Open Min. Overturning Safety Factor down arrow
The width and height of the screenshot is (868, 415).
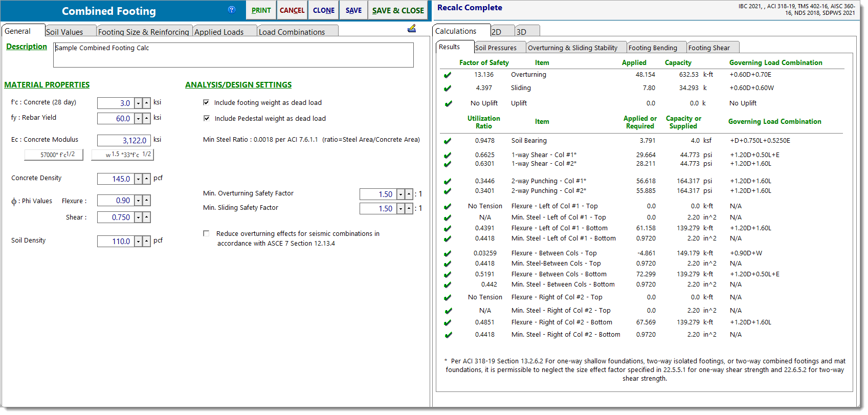400,194
